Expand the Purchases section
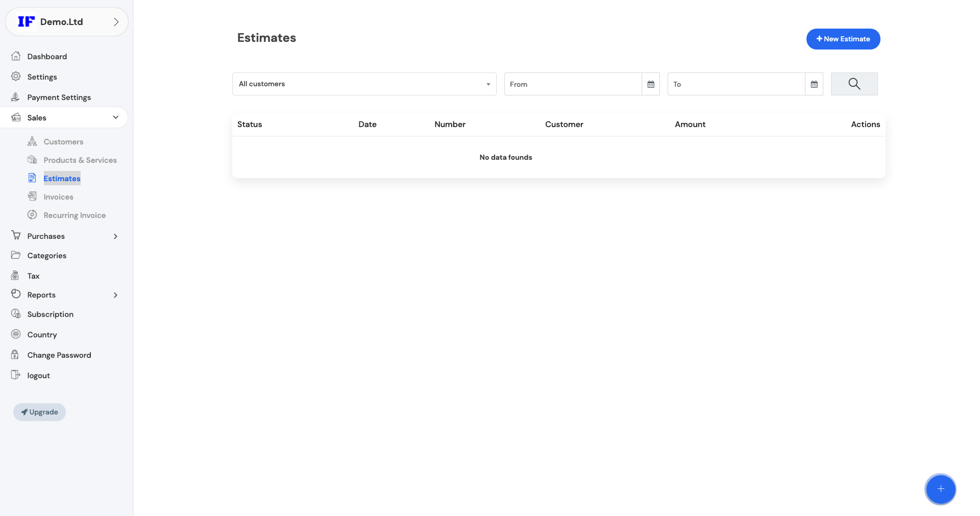Viewport: 980px width, 516px height. 116,236
